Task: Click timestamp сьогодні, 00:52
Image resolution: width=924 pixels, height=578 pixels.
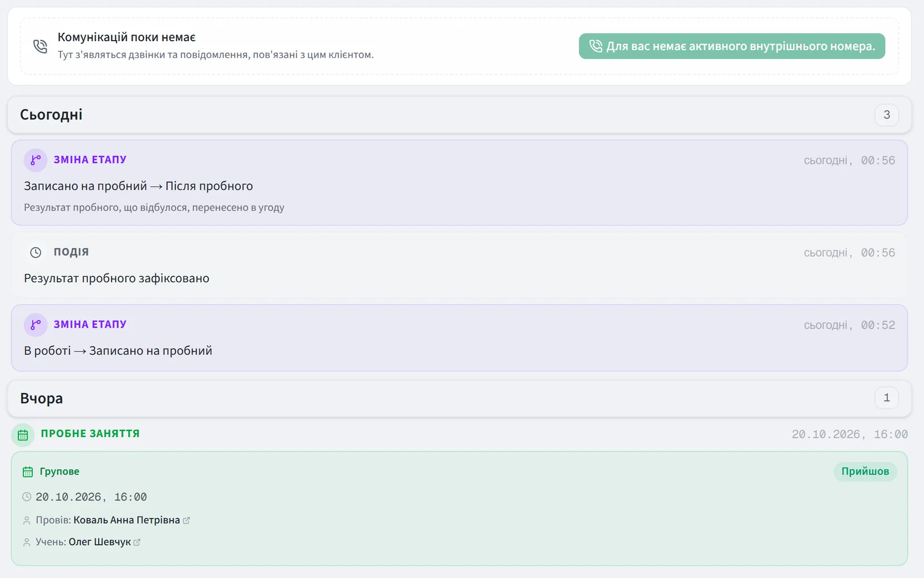Action: [x=849, y=325]
